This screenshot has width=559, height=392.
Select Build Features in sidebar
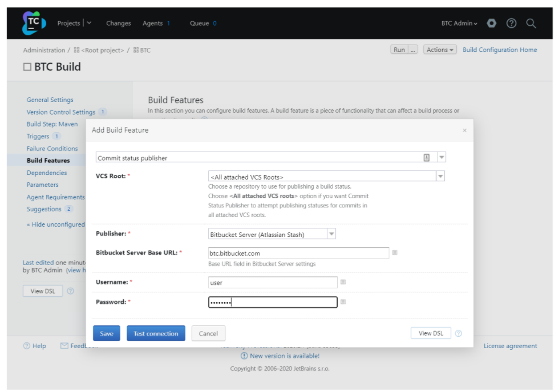click(48, 161)
